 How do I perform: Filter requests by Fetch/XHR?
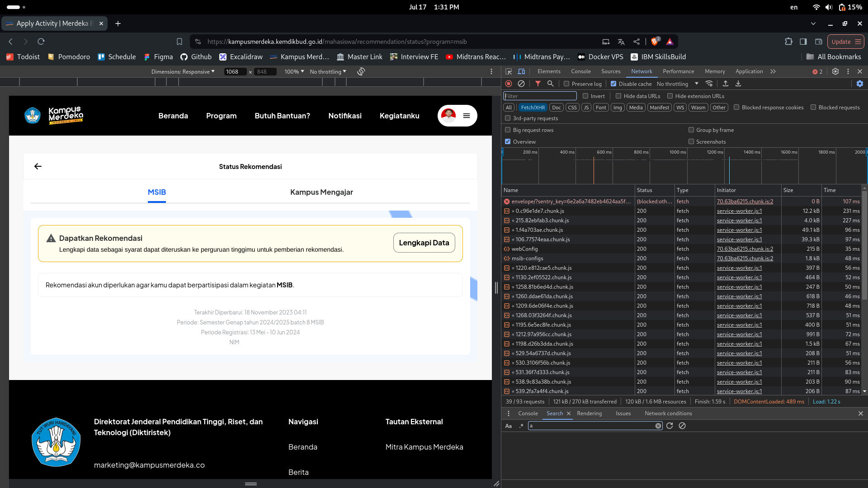tap(533, 107)
